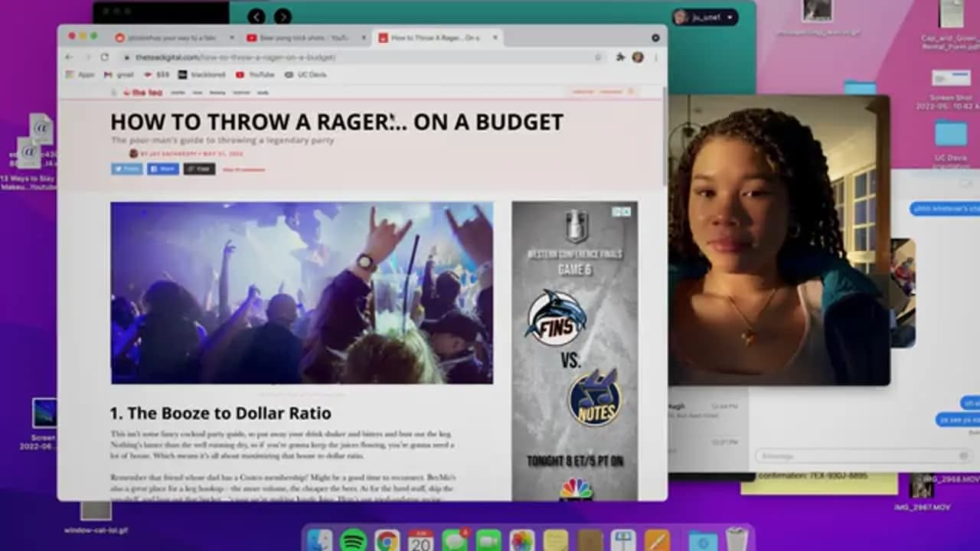Screen dimensions: 980x551
Task: Click the Chrome forward arrow
Action: point(87,57)
